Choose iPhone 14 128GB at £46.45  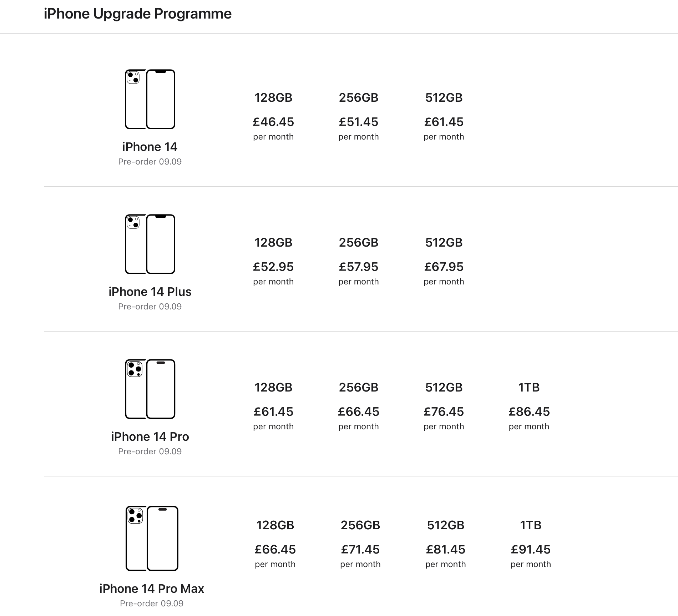(273, 116)
